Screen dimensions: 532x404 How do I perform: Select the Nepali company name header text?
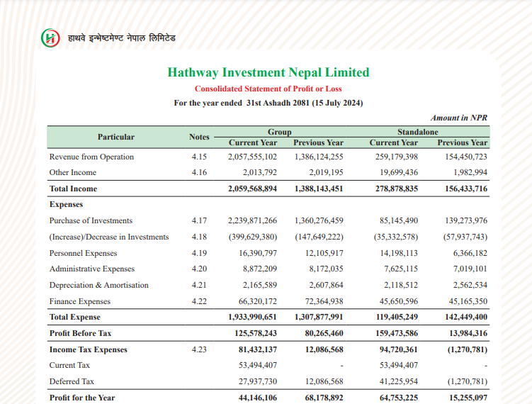click(x=121, y=38)
